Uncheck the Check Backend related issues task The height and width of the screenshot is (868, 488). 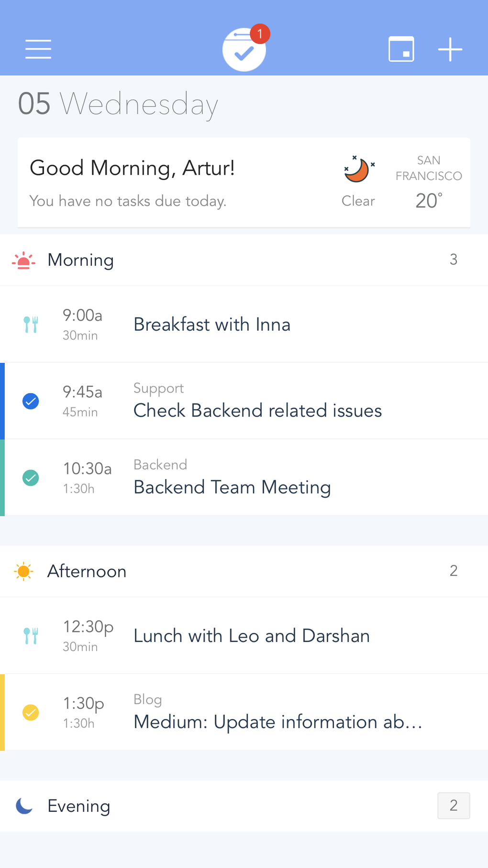[x=31, y=401]
